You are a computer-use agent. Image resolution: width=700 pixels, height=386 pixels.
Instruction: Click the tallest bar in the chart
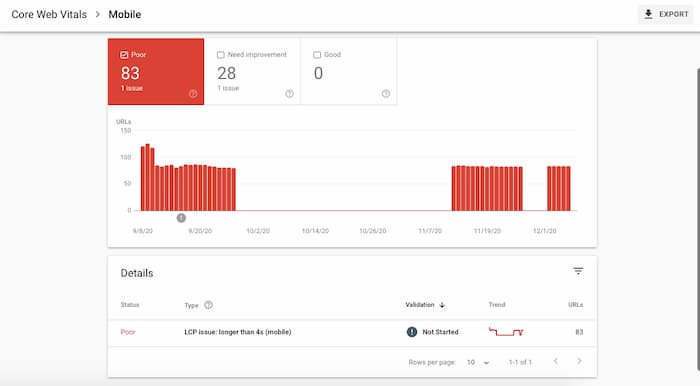[148, 177]
